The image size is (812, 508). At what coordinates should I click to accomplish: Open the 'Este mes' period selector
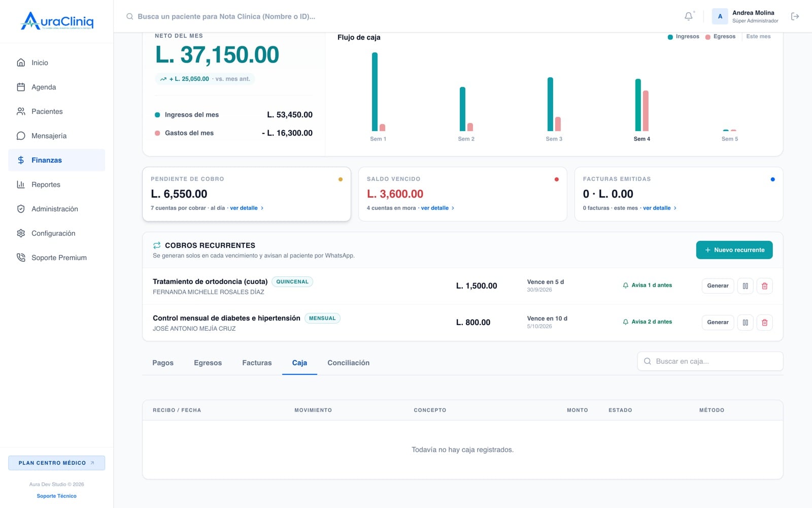pos(758,37)
